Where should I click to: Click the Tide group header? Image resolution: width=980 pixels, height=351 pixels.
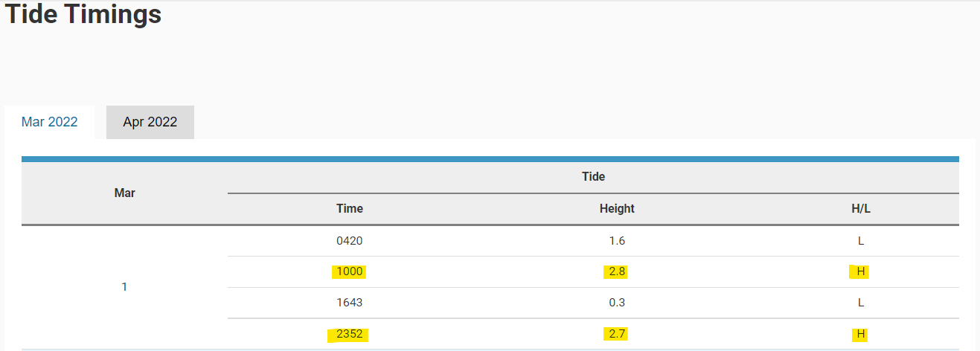[593, 177]
